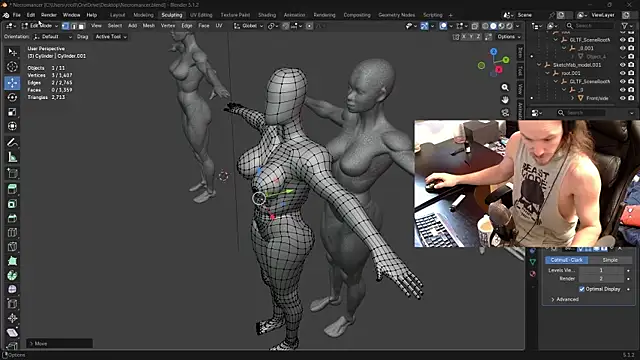Select the Edge Slide tool

[x=12, y=304]
